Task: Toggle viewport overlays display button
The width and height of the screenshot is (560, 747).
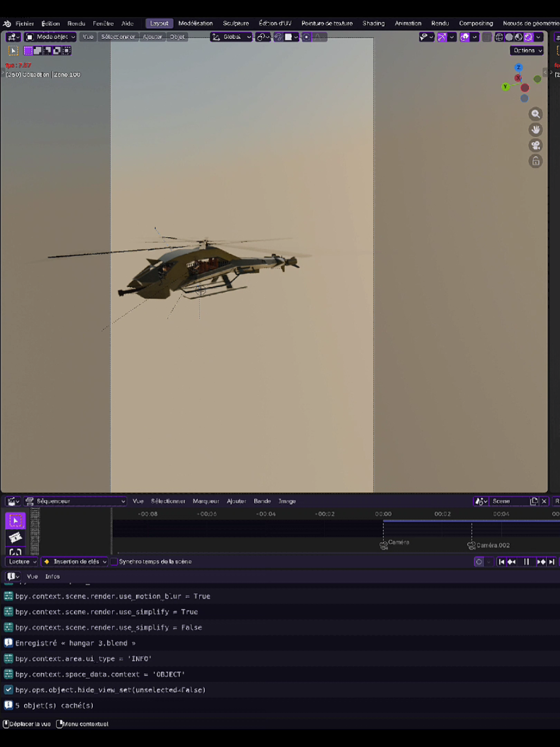Action: (x=465, y=37)
